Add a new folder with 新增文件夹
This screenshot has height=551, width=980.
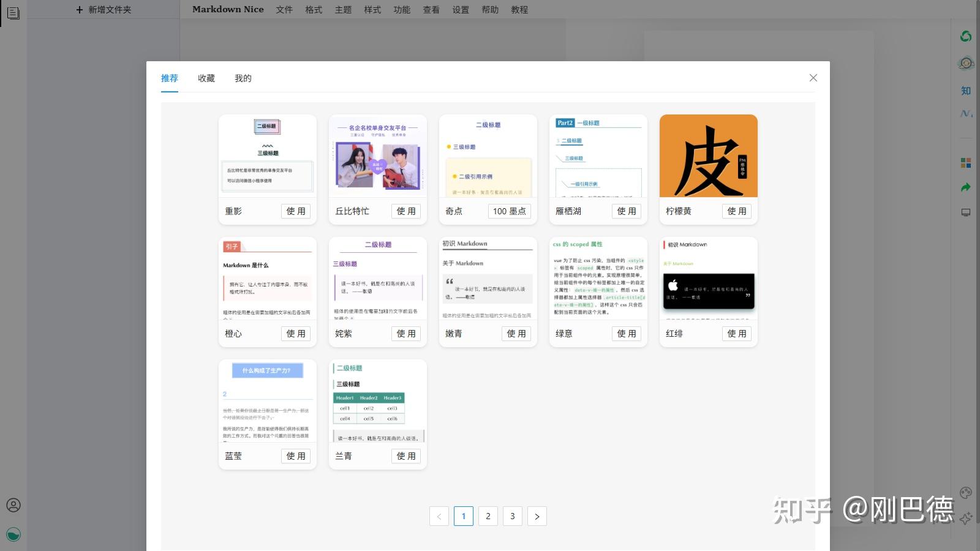[x=104, y=10]
